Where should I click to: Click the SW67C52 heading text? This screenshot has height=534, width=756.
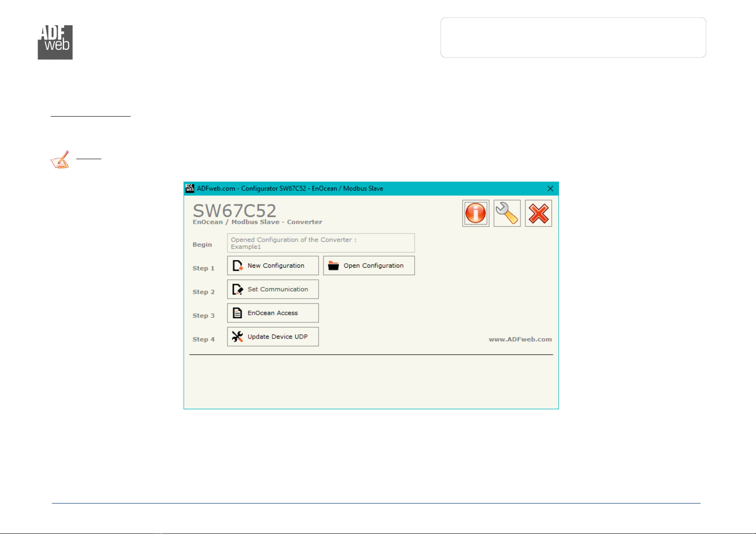pyautogui.click(x=235, y=210)
